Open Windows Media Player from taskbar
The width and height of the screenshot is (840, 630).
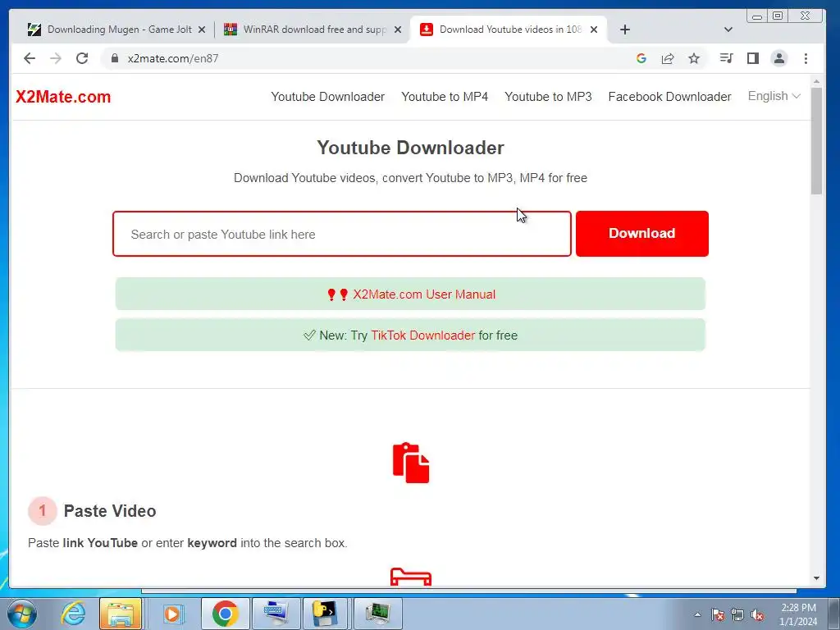click(173, 614)
